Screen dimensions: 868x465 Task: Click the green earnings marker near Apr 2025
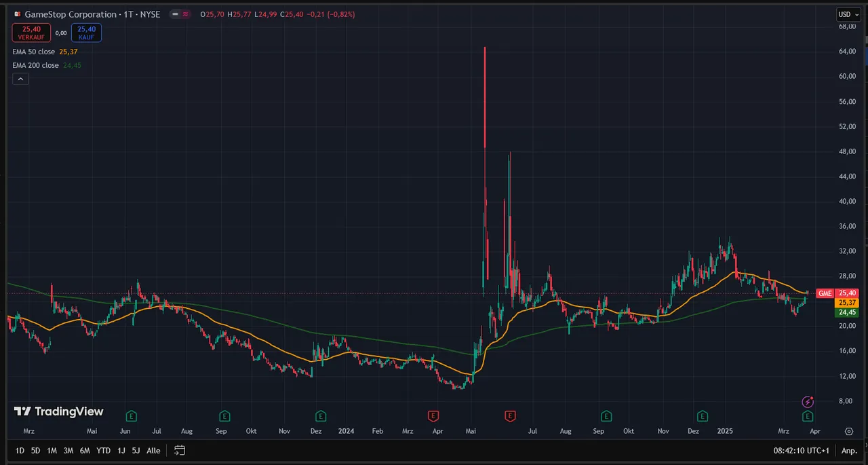808,415
